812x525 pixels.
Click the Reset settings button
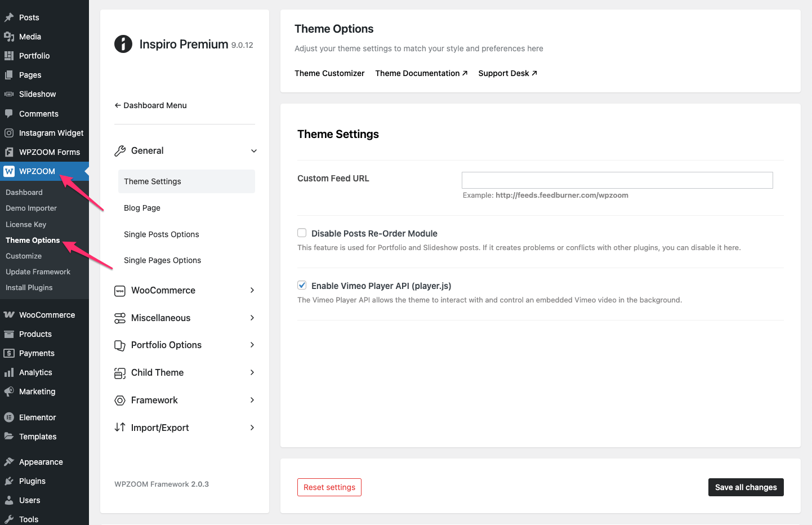[329, 487]
